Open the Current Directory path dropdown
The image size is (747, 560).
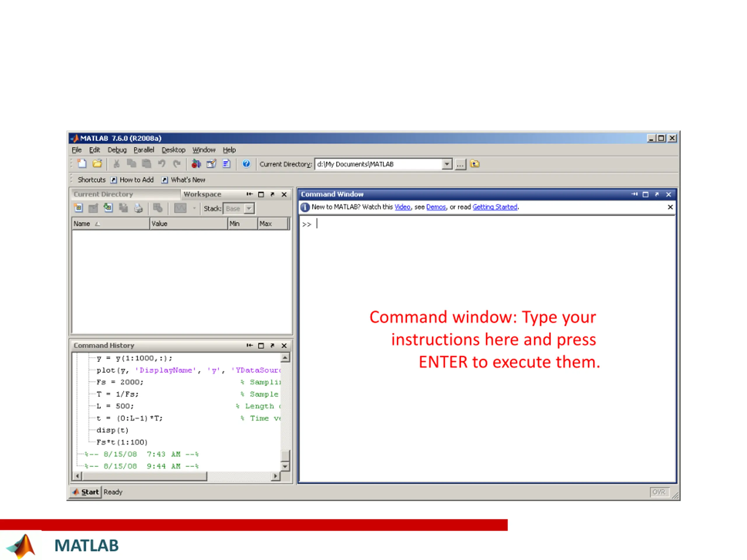coord(447,164)
